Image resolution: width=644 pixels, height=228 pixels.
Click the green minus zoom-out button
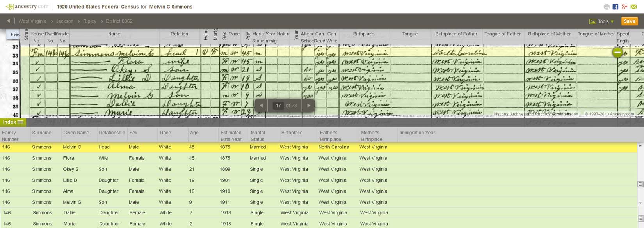(x=617, y=52)
